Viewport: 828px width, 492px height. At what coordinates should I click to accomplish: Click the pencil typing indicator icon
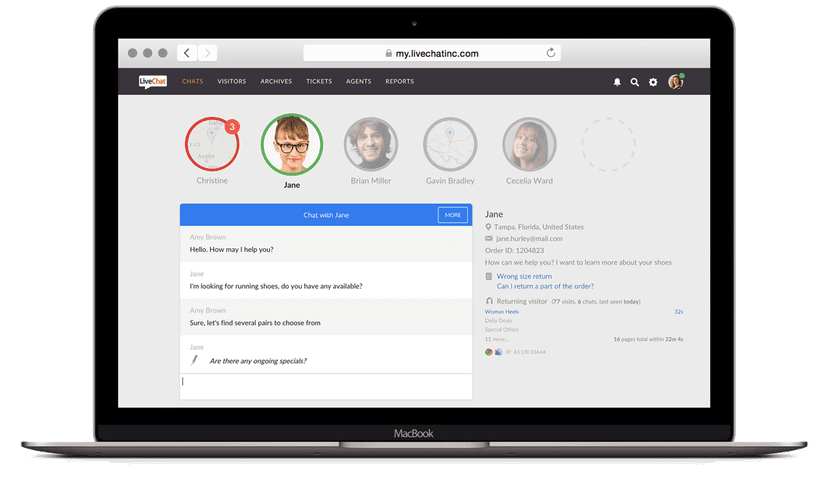coord(195,359)
